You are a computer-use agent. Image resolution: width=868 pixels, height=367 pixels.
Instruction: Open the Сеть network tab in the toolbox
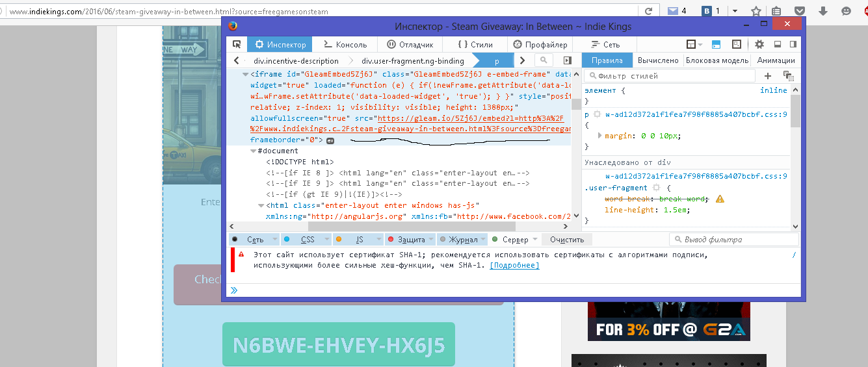[605, 45]
